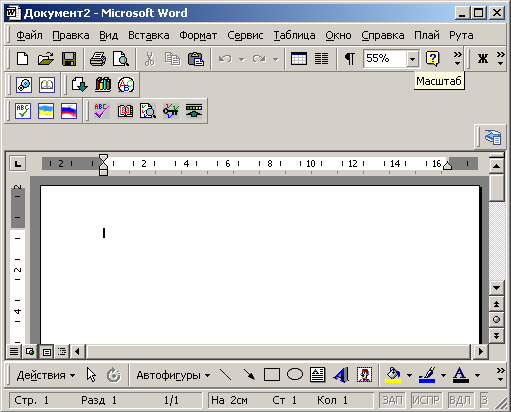The image size is (511, 412).
Task: Cut selection with the scissors icon
Action: tap(150, 59)
